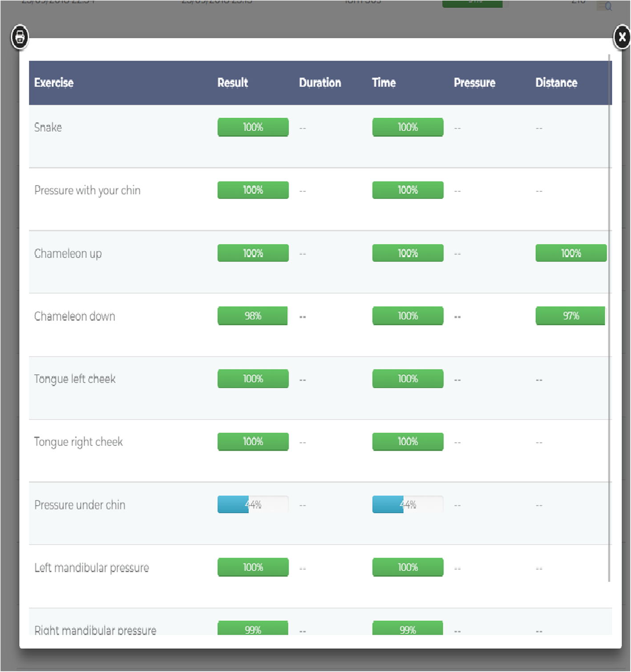Select the Right mandibular pressure label
Image resolution: width=631 pixels, height=672 pixels.
pyautogui.click(x=95, y=630)
